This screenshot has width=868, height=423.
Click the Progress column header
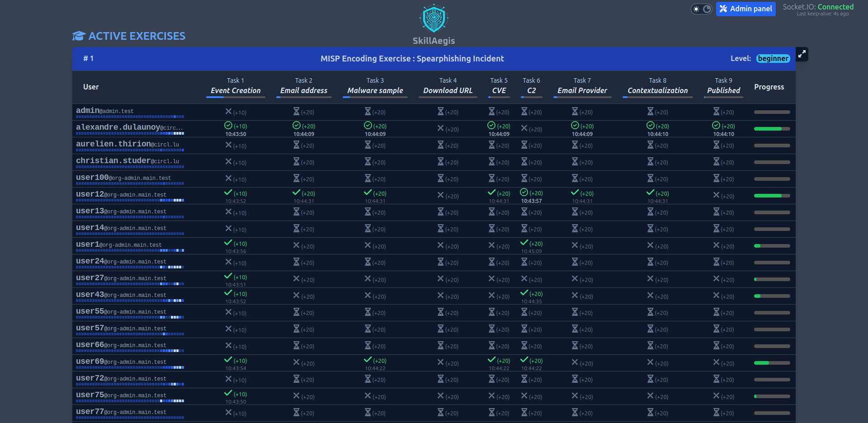click(x=769, y=87)
